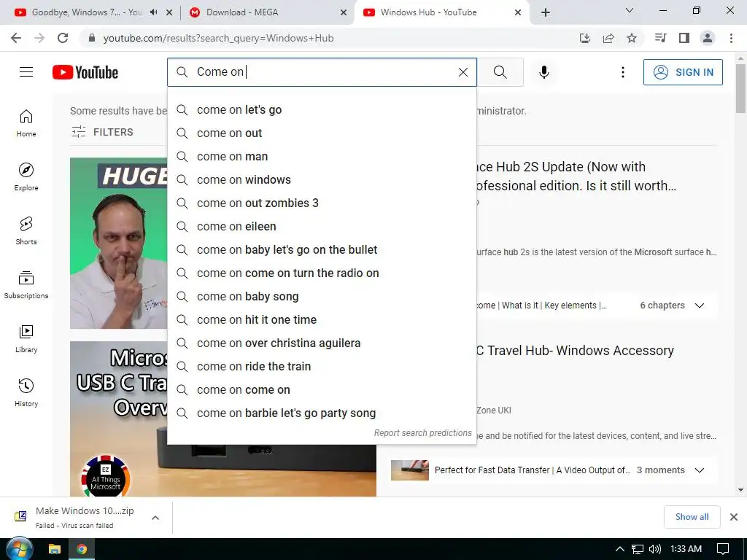Choose 'come on come on turn the radio on'
This screenshot has height=560, width=747.
point(322,273)
